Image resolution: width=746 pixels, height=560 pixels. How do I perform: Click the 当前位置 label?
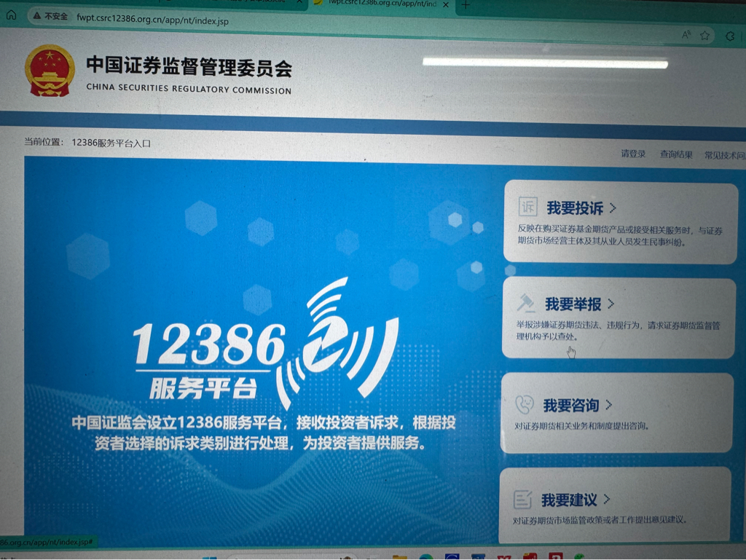coord(44,142)
